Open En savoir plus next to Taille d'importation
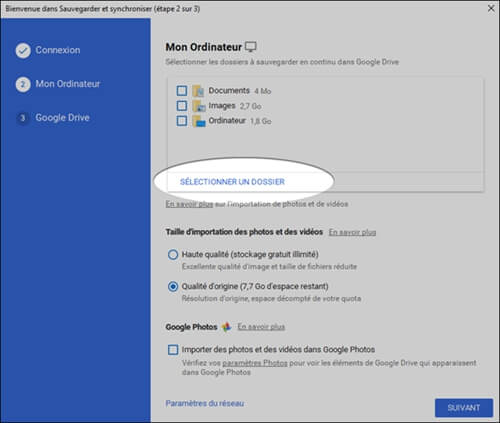 pyautogui.click(x=352, y=232)
